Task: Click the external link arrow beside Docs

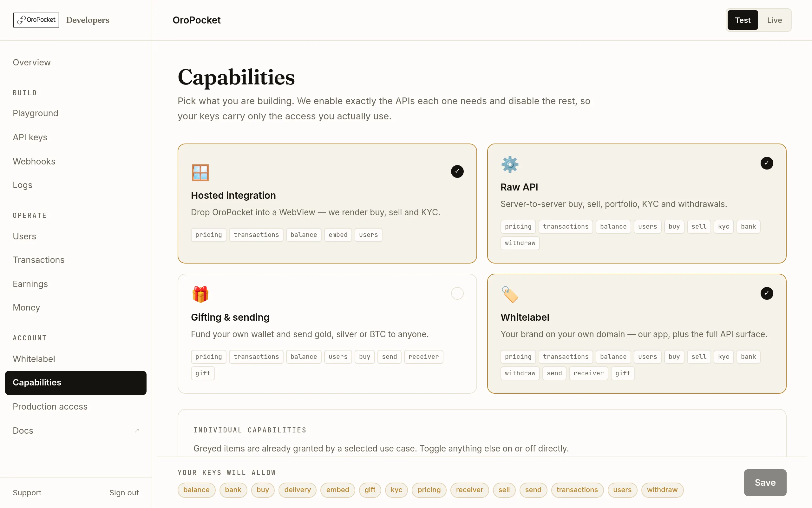Action: pos(137,431)
